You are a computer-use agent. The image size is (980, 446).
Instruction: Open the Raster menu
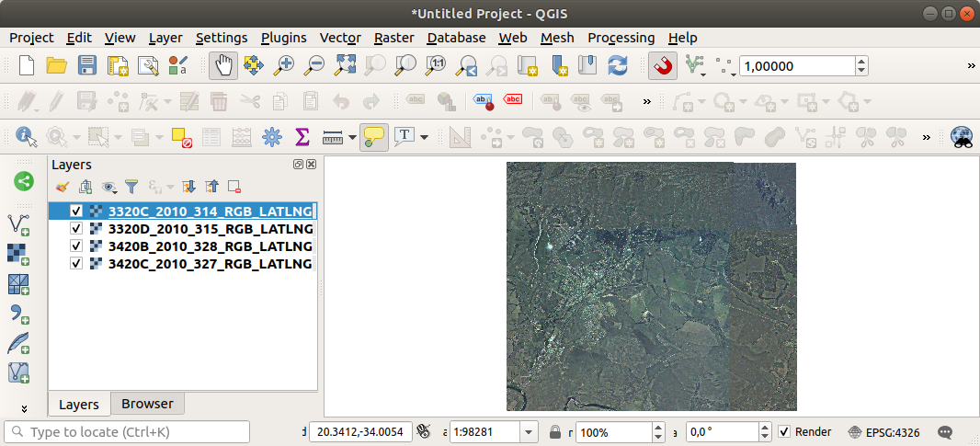[x=394, y=38]
